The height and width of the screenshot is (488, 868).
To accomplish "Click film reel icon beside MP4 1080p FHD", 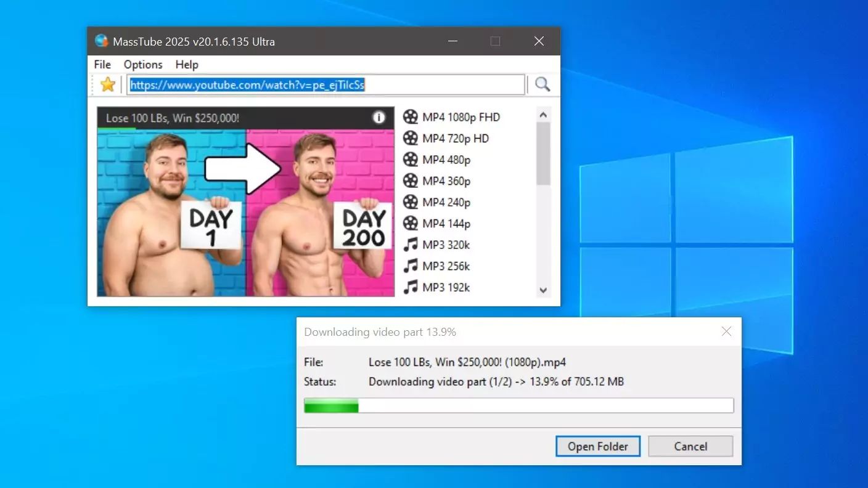I will (x=411, y=117).
